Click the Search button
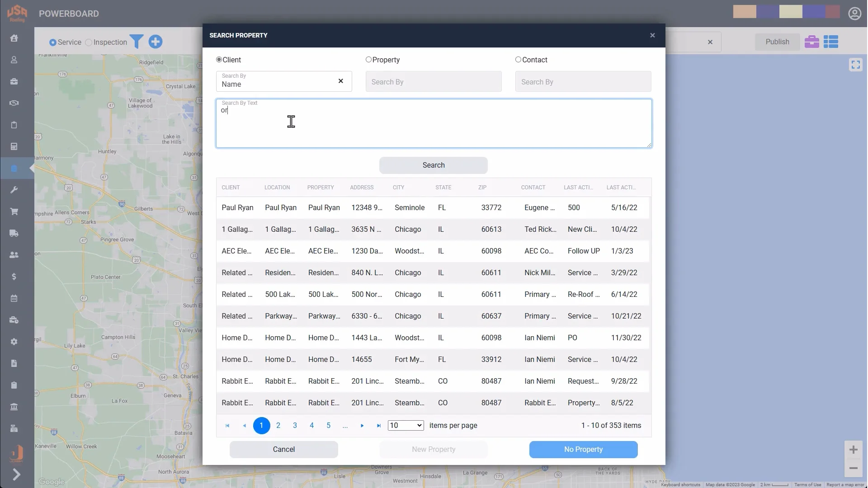The image size is (868, 488). (x=433, y=165)
